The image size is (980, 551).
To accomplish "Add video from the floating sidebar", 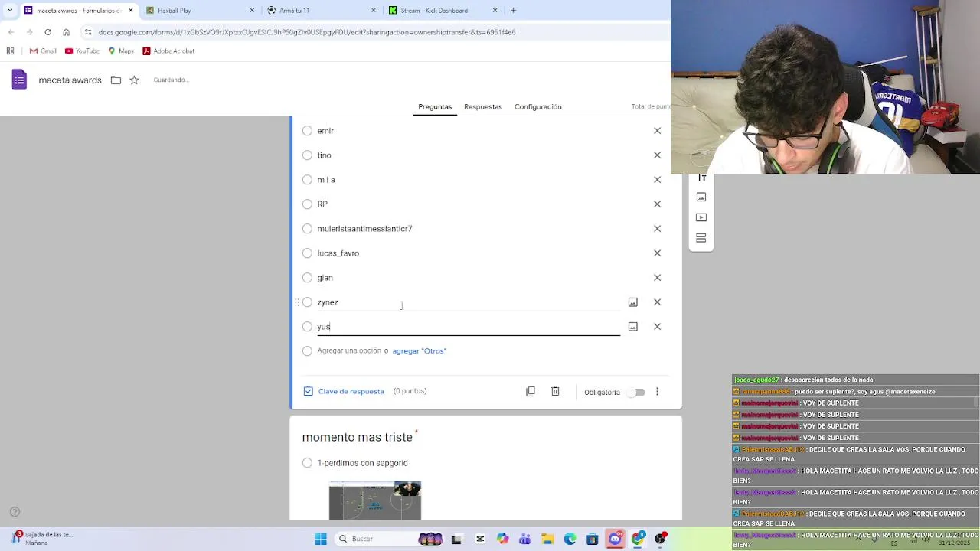I will click(x=701, y=217).
